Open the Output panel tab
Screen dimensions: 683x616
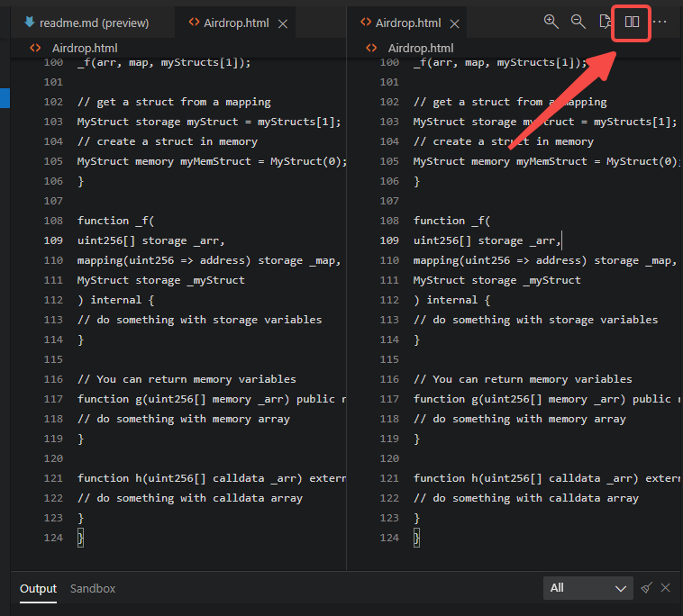coord(39,589)
